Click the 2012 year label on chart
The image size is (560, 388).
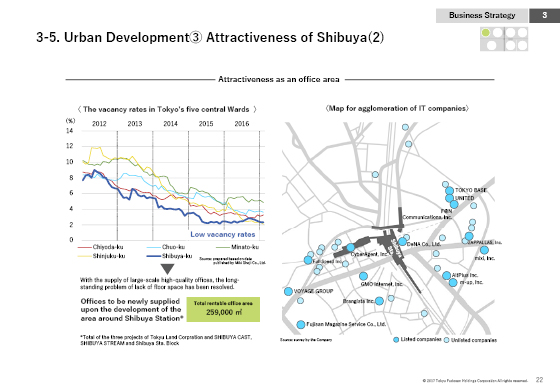point(99,124)
